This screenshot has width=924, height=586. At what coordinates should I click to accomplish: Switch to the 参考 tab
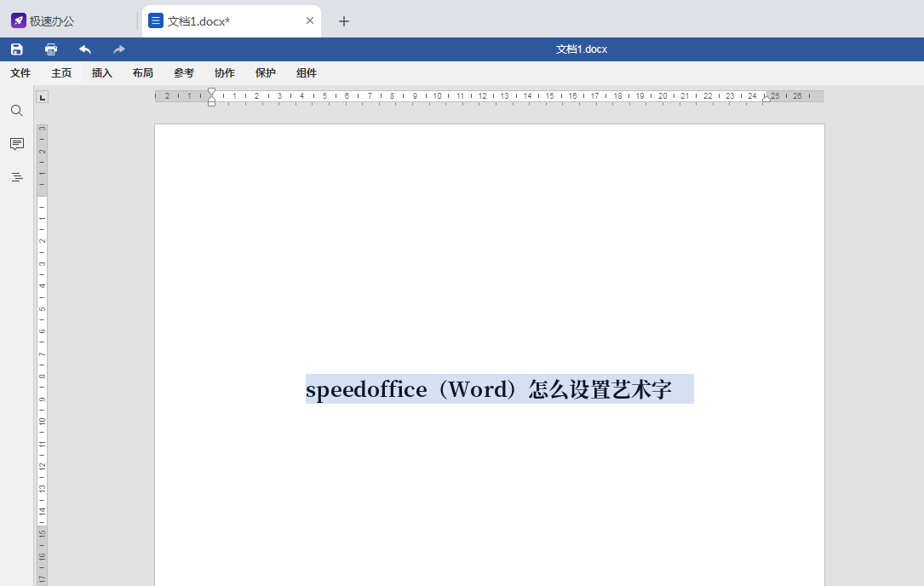184,73
